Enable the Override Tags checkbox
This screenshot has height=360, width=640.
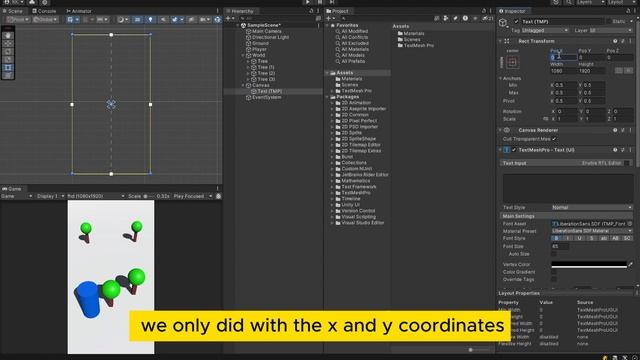pyautogui.click(x=554, y=280)
